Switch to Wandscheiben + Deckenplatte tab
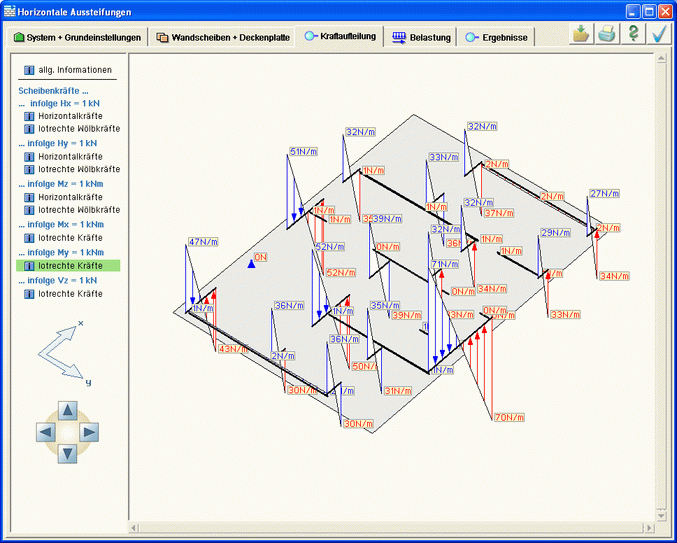 [222, 37]
